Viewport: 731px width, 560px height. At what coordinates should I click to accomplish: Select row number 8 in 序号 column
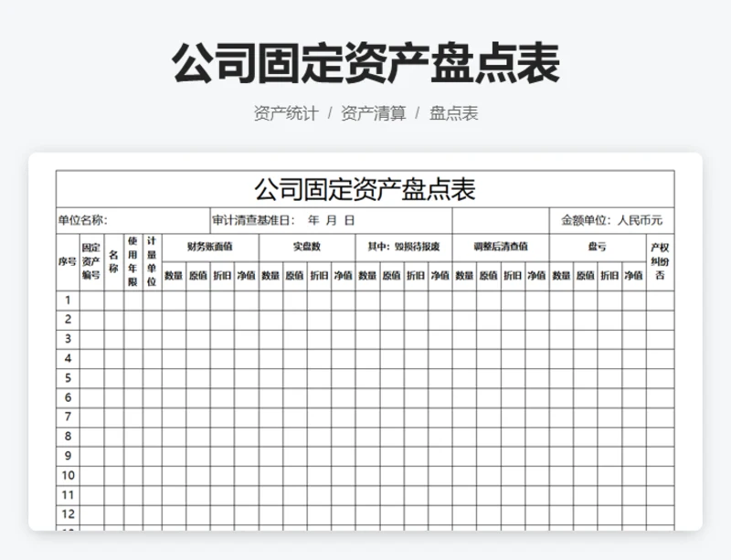(x=68, y=437)
